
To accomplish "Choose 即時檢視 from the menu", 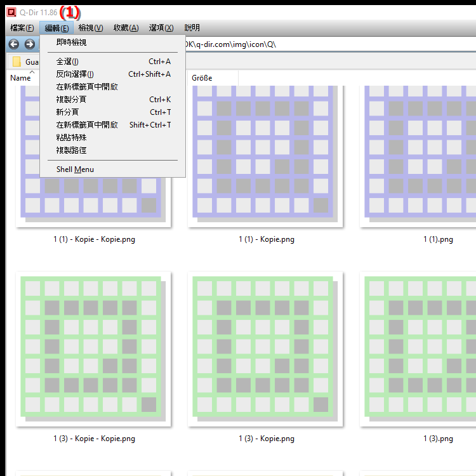I will pos(112,43).
